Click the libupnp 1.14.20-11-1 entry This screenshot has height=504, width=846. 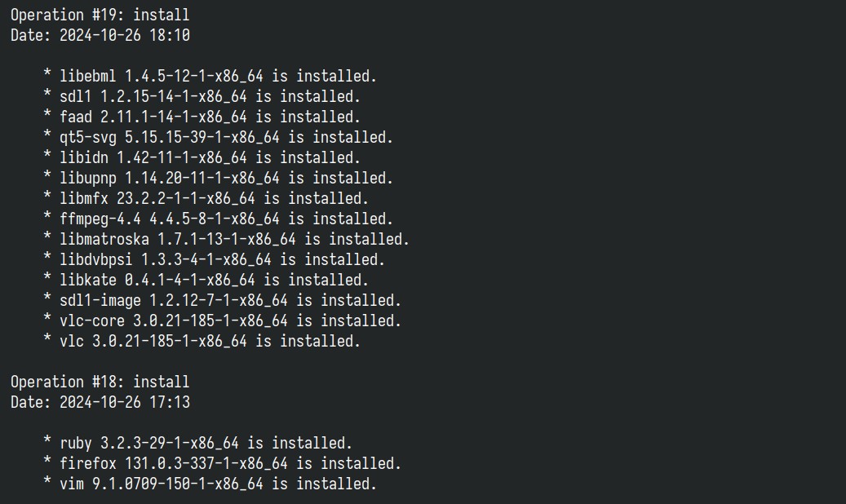coord(218,178)
